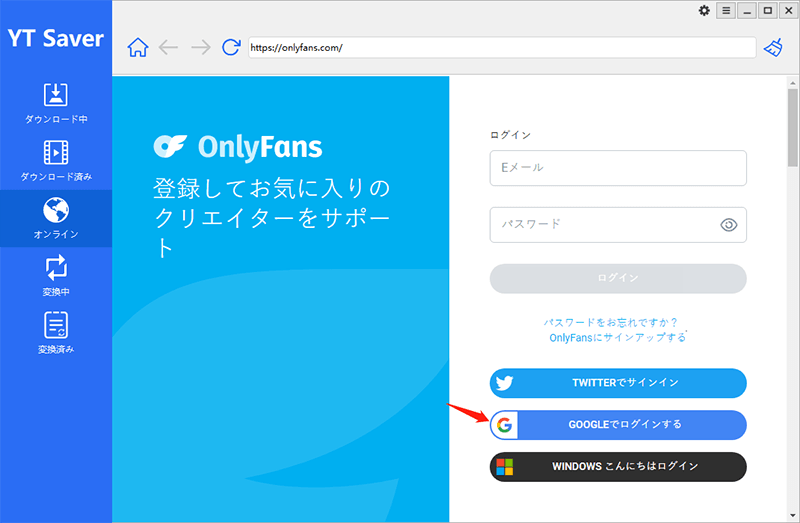Navigate forward in the built-in browser
The width and height of the screenshot is (800, 523).
tap(201, 47)
